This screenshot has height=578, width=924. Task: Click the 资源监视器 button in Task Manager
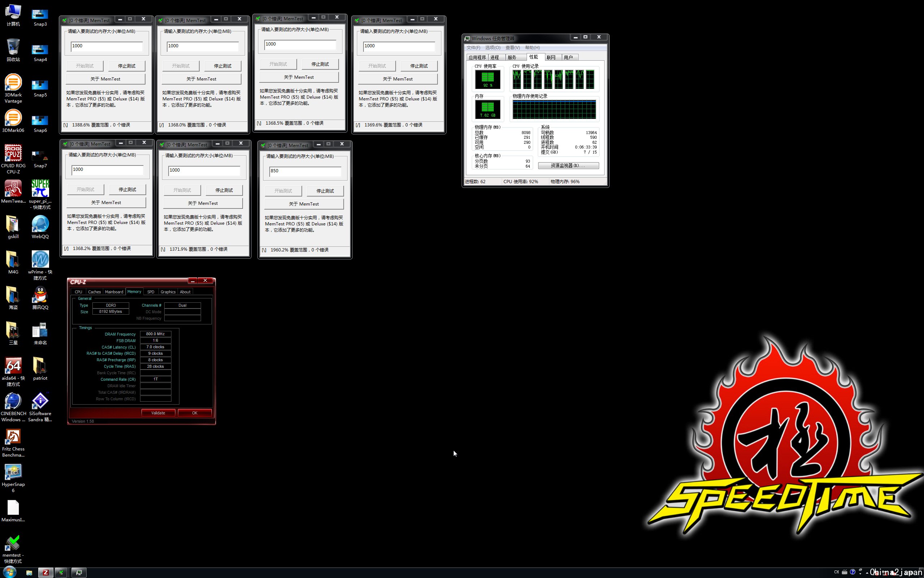coord(568,165)
